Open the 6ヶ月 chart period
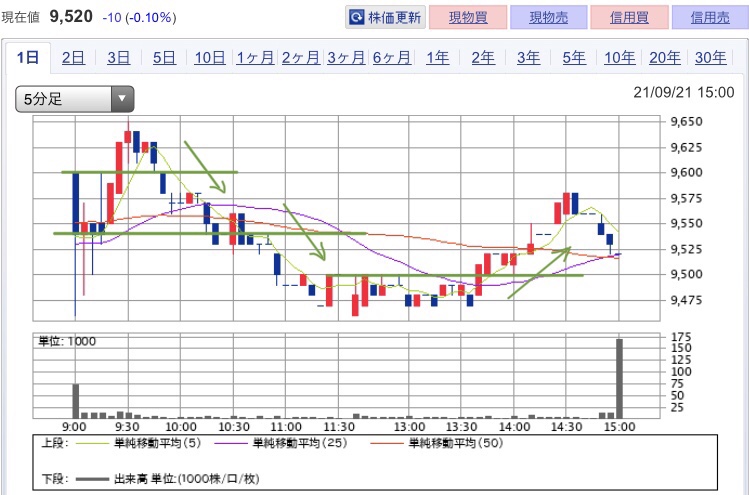The width and height of the screenshot is (749, 495). [x=392, y=58]
